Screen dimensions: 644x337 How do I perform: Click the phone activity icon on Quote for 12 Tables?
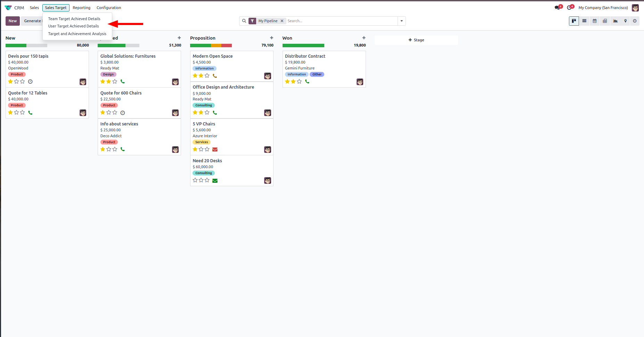click(x=30, y=113)
